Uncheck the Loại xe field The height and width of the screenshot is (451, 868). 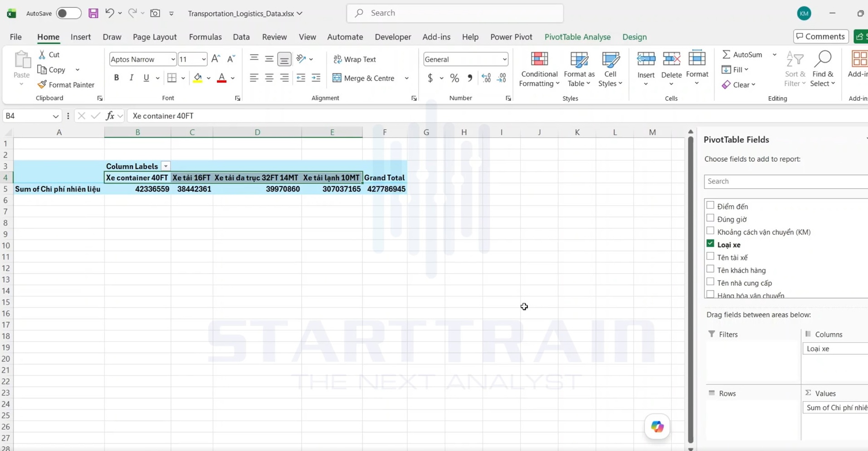710,244
